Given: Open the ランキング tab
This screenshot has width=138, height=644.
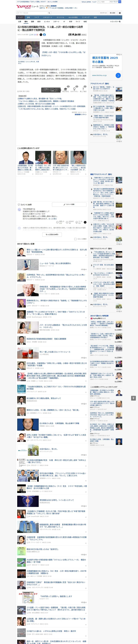Looking at the screenshot, I should (86, 17).
